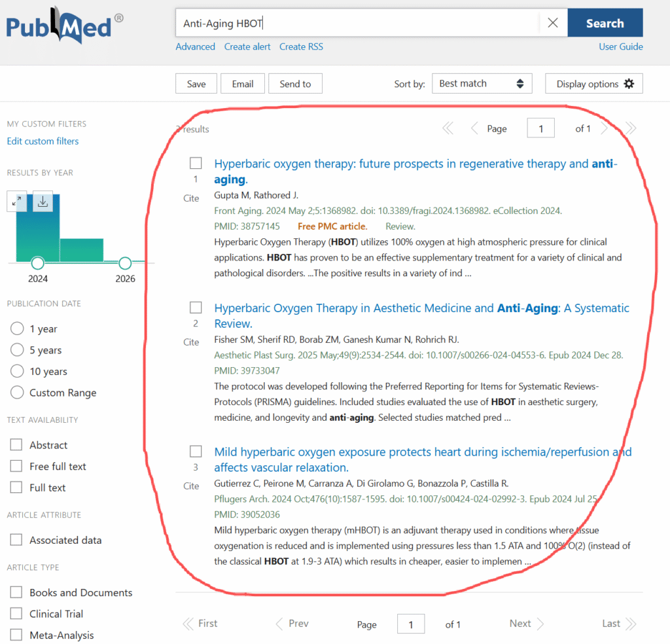The image size is (670, 644).
Task: Select checkbox for result 2 Fisher article
Action: (x=196, y=307)
